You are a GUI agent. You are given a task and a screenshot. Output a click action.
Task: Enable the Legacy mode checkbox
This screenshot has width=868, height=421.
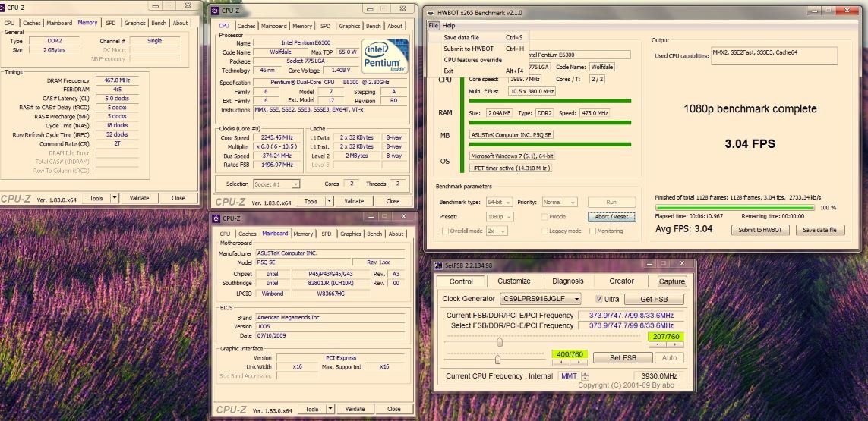(x=544, y=231)
